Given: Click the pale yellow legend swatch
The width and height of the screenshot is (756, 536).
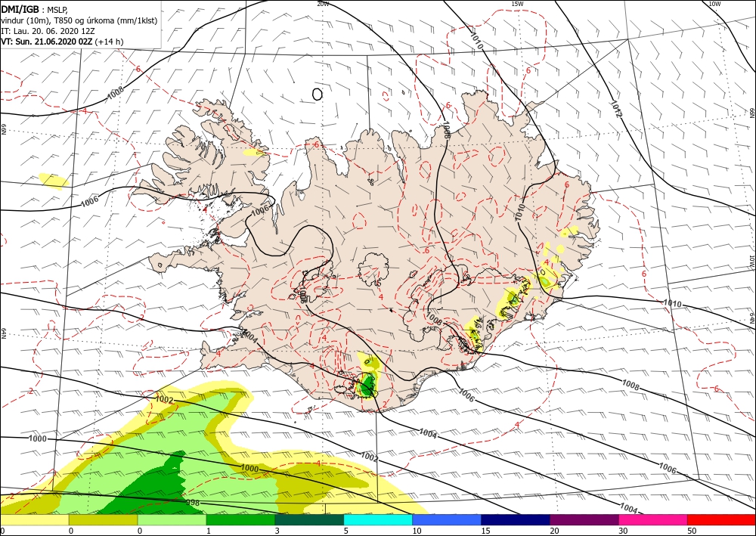Looking at the screenshot, I should pyautogui.click(x=34, y=519).
